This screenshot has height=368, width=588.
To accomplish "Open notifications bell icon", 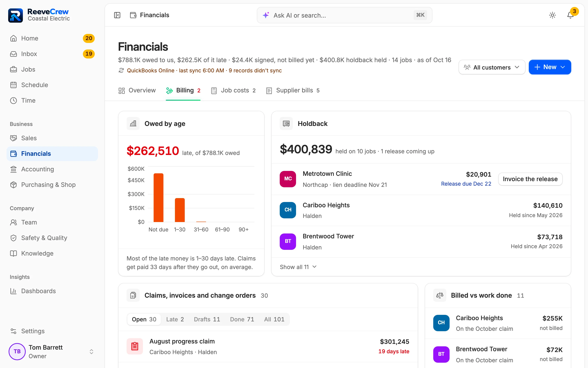I will pyautogui.click(x=570, y=15).
